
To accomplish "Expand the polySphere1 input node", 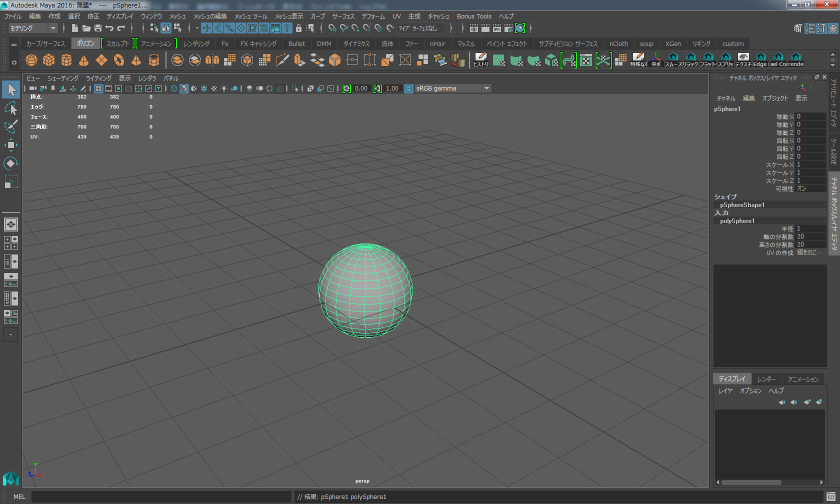I will pos(737,220).
